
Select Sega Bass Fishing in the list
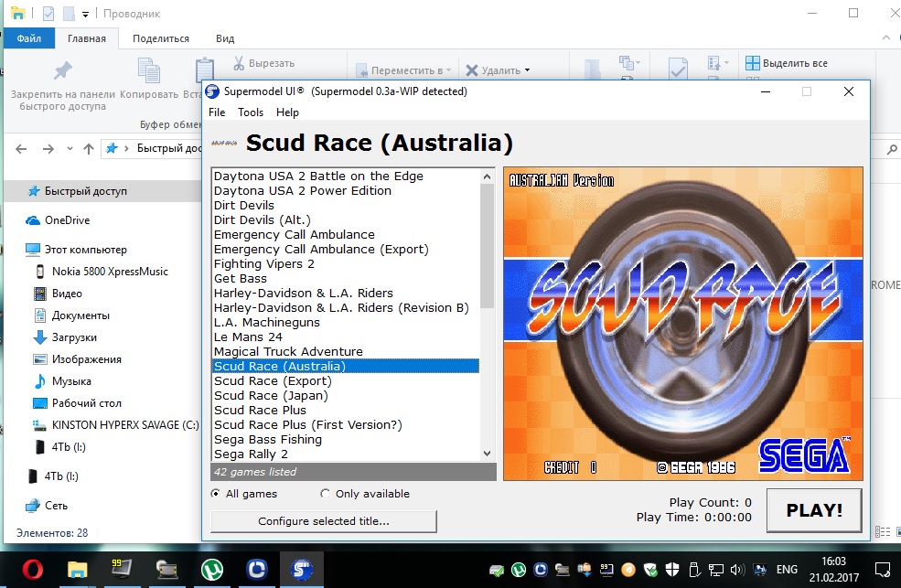click(x=346, y=439)
